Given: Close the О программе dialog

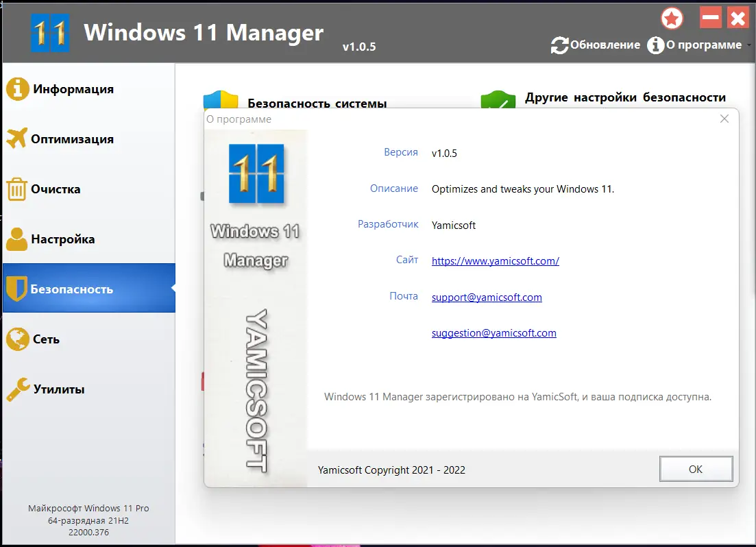Looking at the screenshot, I should (724, 119).
